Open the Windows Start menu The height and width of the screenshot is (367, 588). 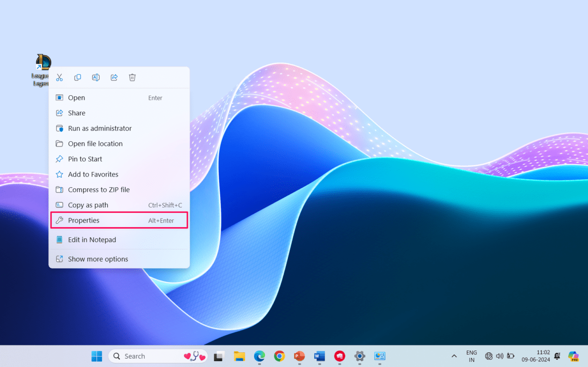point(97,356)
